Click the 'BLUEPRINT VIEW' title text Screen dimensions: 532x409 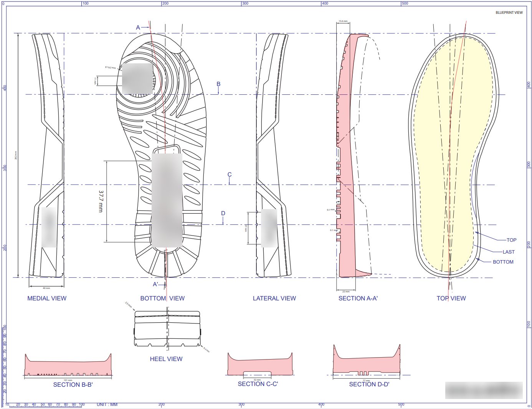click(509, 13)
